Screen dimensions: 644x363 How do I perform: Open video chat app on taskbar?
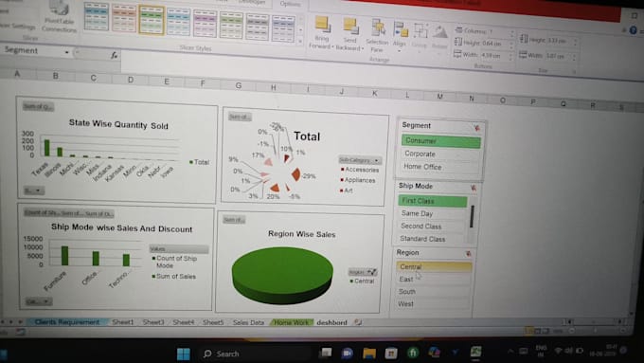(x=347, y=353)
